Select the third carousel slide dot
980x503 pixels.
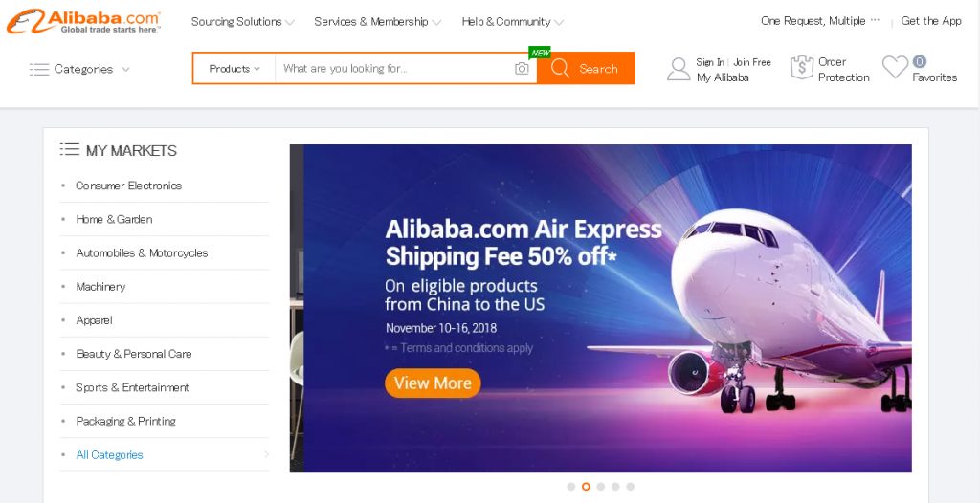coord(601,486)
